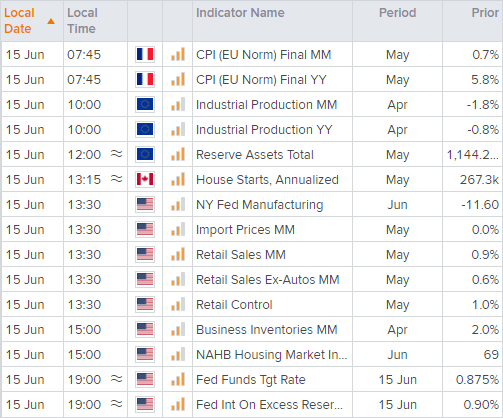
Task: Open the CPI (EU Norm) Final MM indicator
Action: (263, 55)
